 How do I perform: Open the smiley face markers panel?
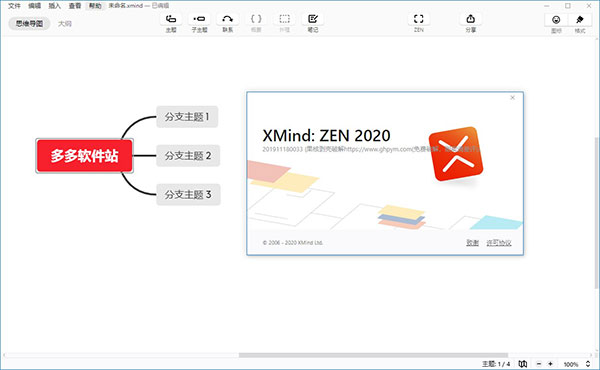(x=556, y=20)
